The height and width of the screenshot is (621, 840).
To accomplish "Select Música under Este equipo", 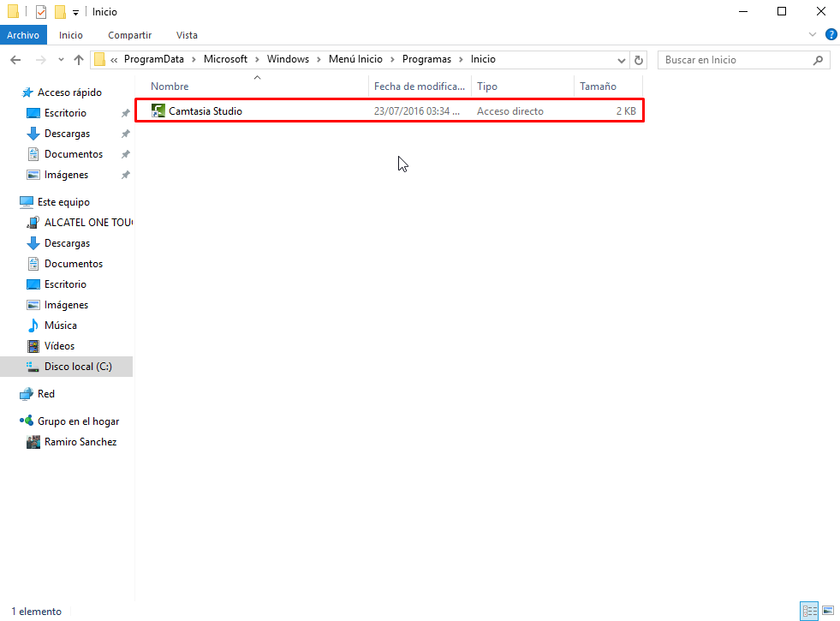I will pos(63,325).
